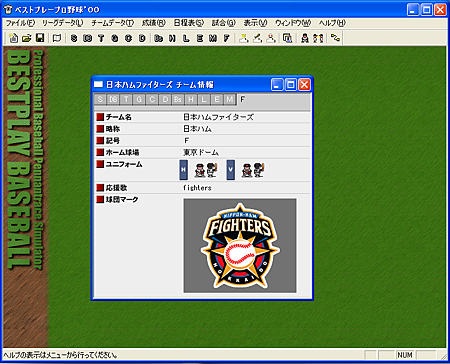Click NUM indicator in status bar

click(405, 355)
